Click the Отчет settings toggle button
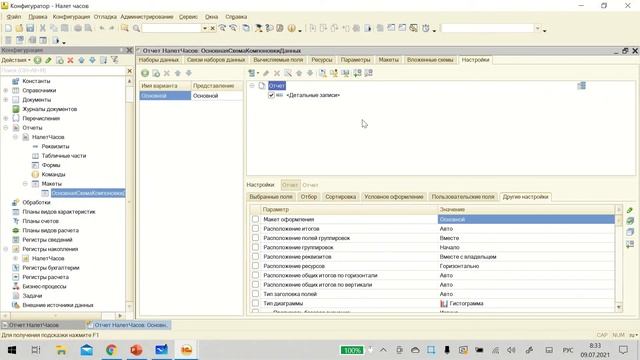Screen dimensions: 640x360 click(290, 185)
